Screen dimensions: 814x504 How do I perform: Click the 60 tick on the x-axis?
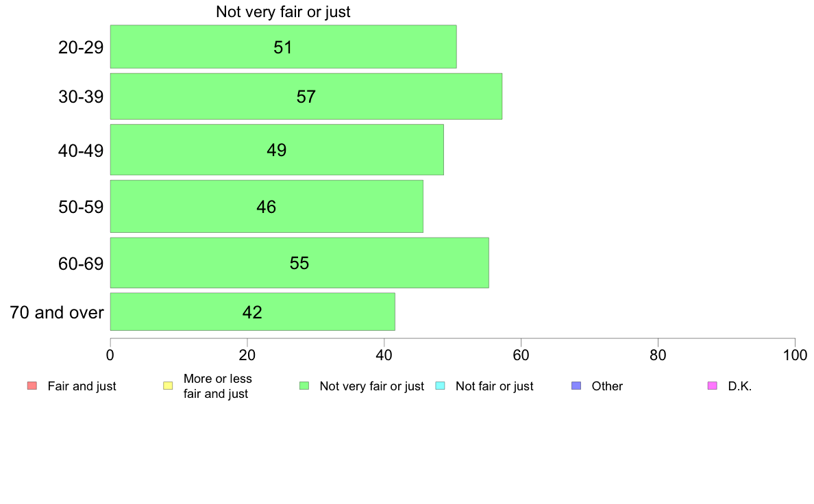521,355
